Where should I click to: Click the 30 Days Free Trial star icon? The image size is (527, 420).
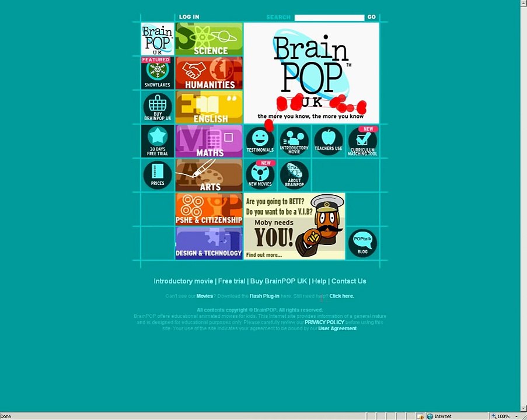158,141
